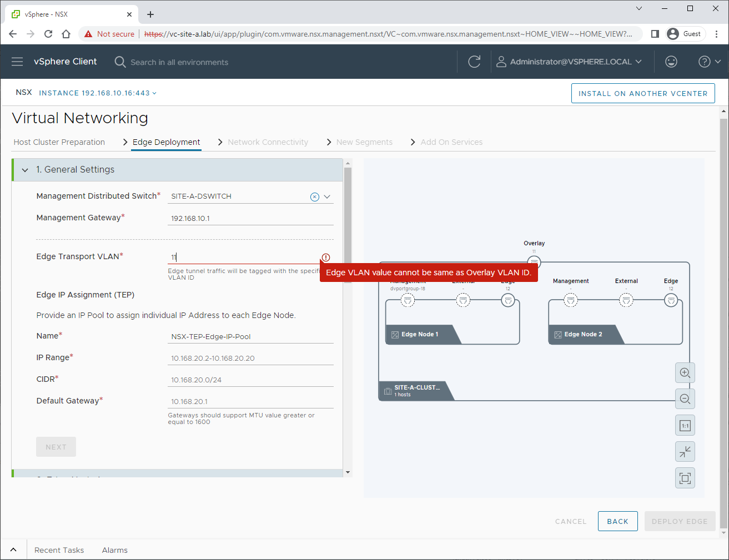Screen dimensions: 729x560
Task: Click the DEPLOY EDGE button
Action: pyautogui.click(x=680, y=521)
